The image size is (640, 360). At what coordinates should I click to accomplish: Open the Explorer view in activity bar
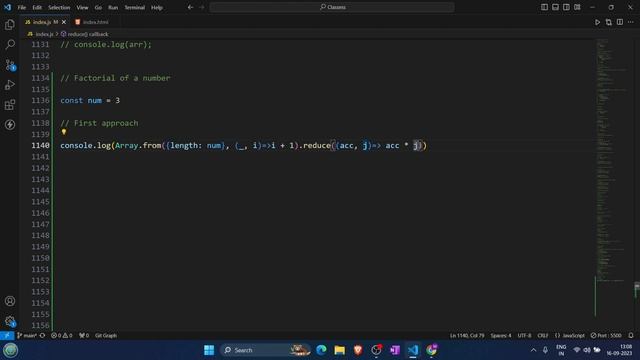point(10,24)
